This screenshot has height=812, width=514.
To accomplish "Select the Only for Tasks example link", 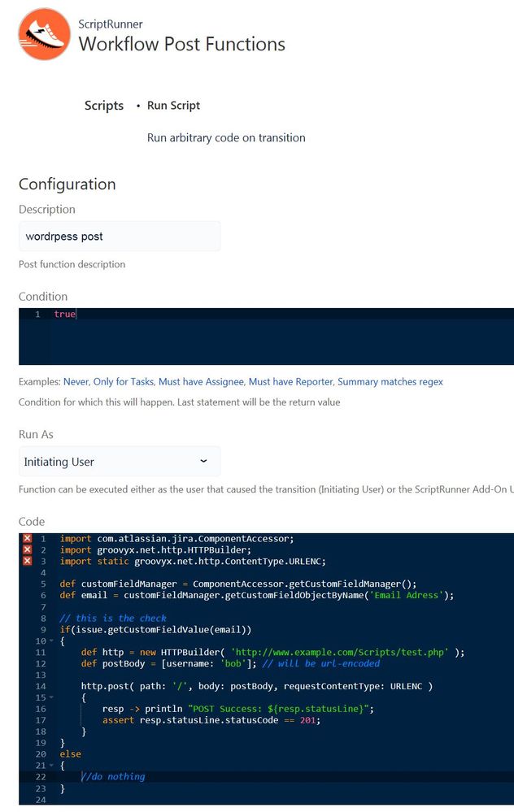I will click(124, 382).
